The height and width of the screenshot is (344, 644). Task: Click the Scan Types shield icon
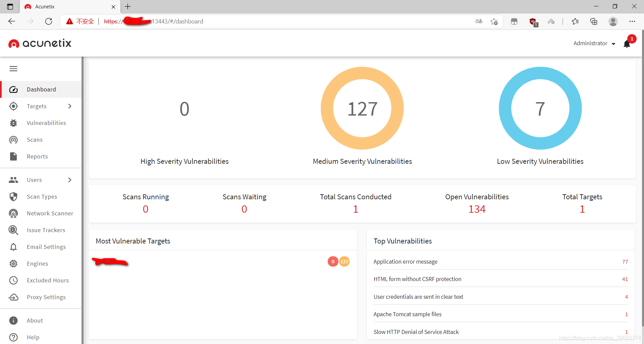(x=13, y=197)
